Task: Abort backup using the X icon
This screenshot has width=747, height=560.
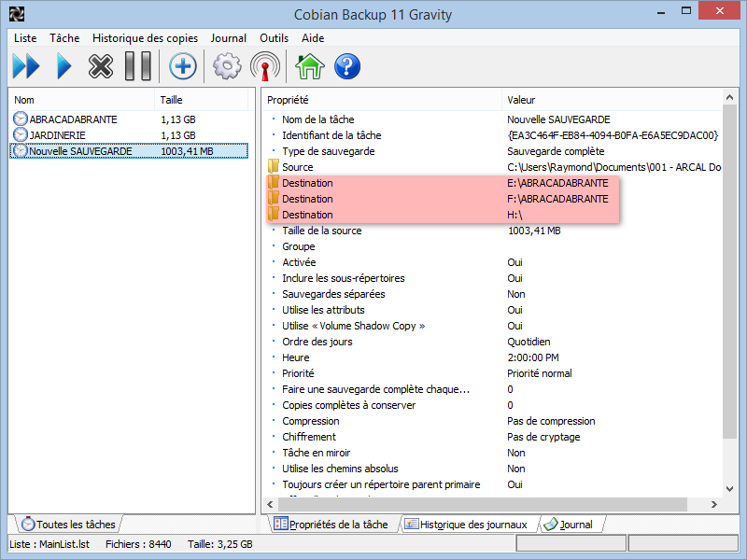Action: [101, 66]
